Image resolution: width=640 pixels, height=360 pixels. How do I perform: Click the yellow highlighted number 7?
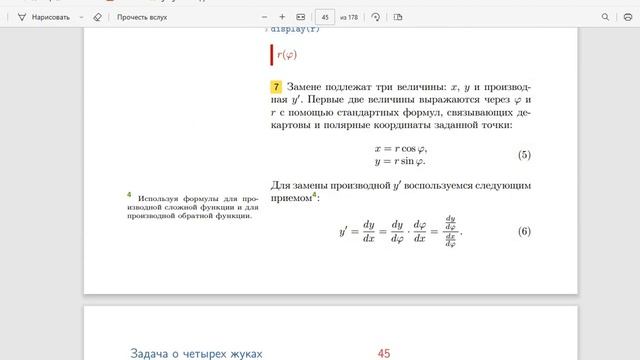point(276,87)
